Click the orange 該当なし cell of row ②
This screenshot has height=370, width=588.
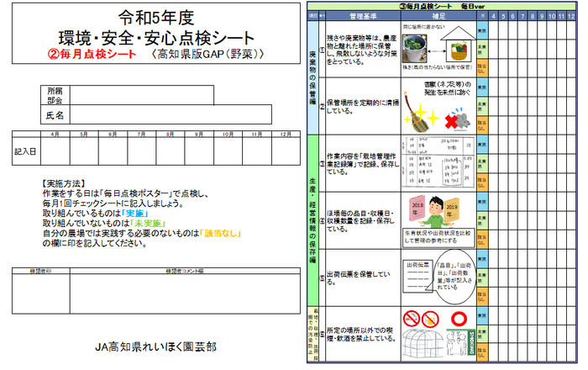482,125
